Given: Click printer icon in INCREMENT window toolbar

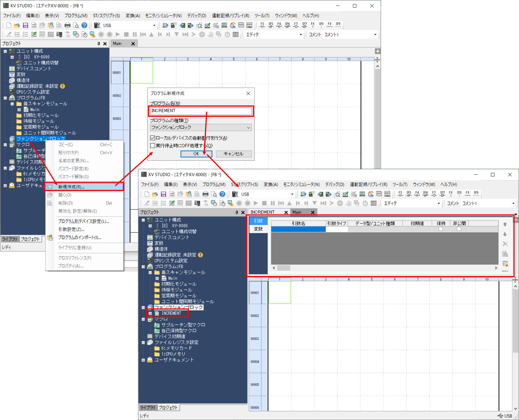Looking at the screenshot, I should (x=206, y=194).
